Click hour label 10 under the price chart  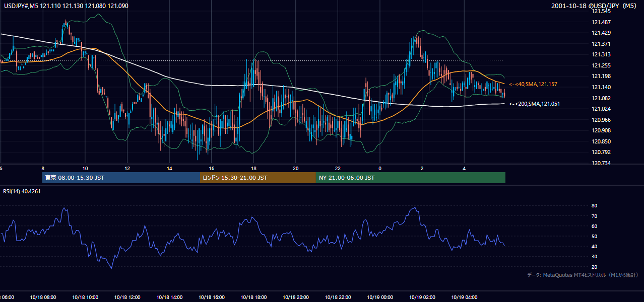click(x=85, y=168)
